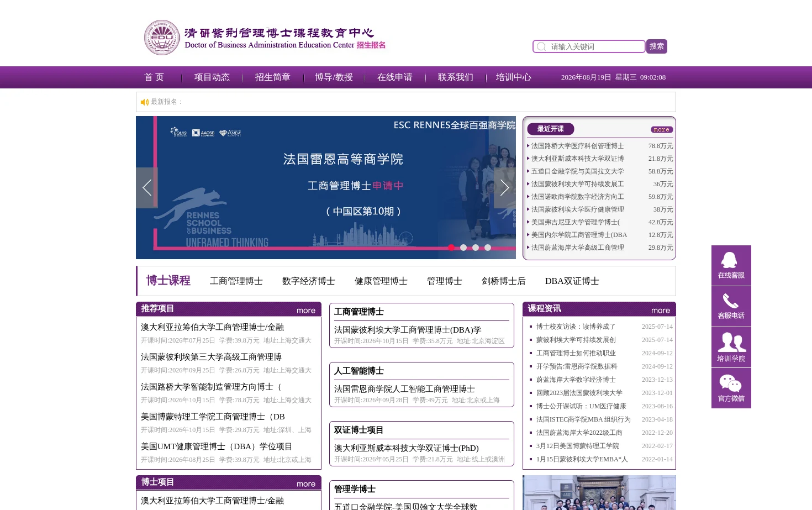812x510 pixels.
Task: Open news 法国ISTEC商学院MBA 组织行为
Action: pos(583,419)
